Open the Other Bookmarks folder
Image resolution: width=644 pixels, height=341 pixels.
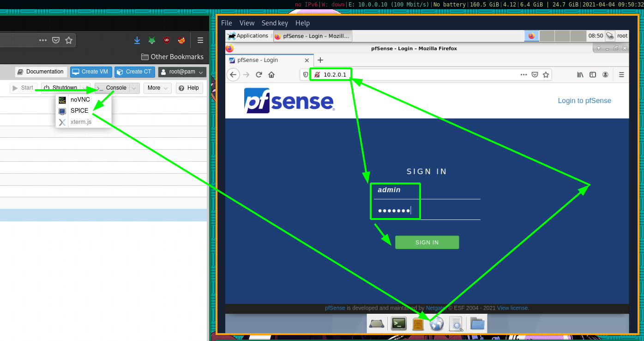point(173,56)
